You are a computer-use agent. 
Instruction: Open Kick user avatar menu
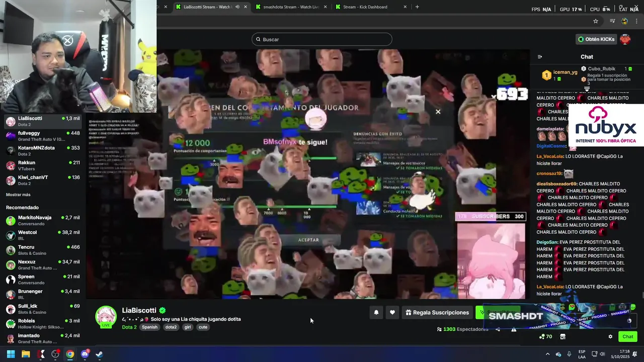625,39
